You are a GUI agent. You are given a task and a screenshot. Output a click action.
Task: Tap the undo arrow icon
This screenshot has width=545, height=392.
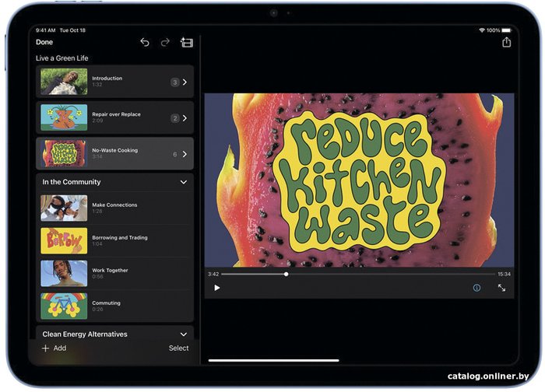pos(145,42)
